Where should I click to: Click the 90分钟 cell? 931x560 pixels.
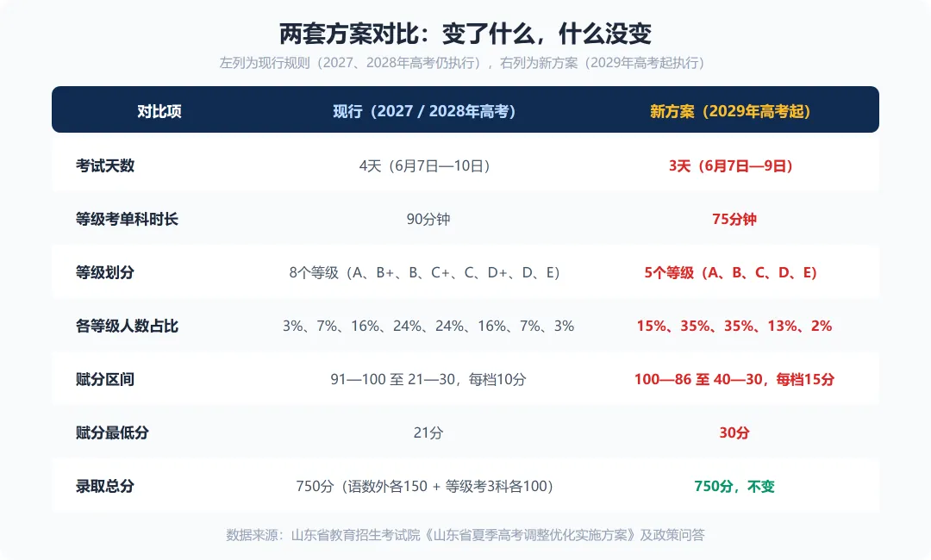(428, 219)
